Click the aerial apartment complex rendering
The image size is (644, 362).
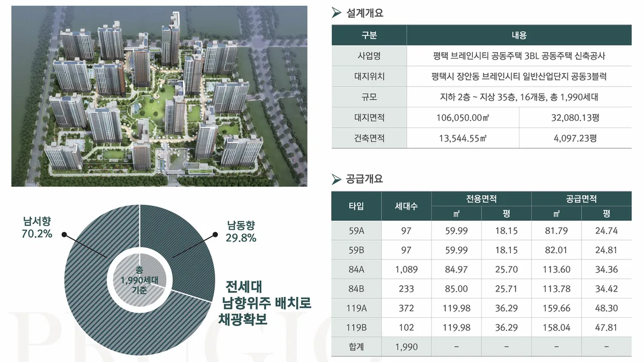pos(159,96)
